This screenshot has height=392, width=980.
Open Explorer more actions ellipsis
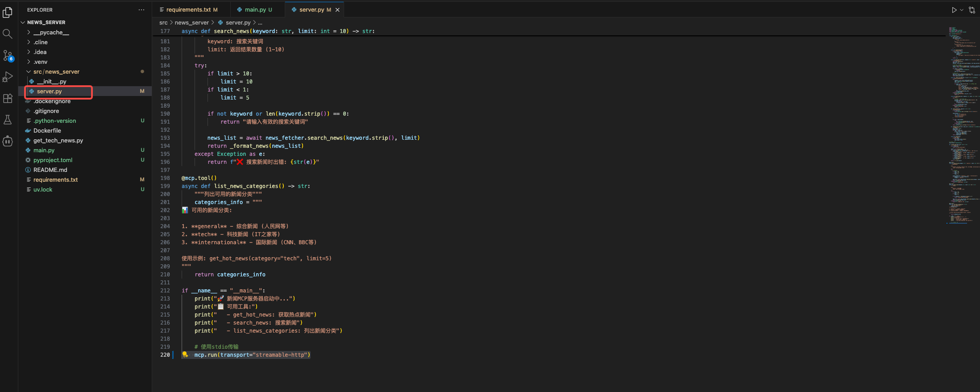click(141, 10)
